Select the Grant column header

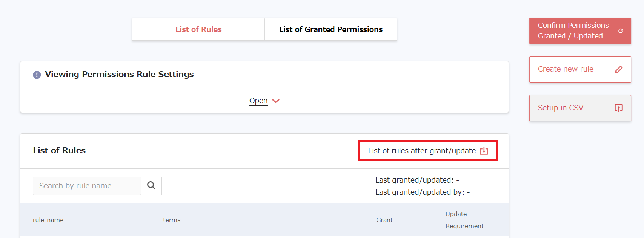pos(384,220)
